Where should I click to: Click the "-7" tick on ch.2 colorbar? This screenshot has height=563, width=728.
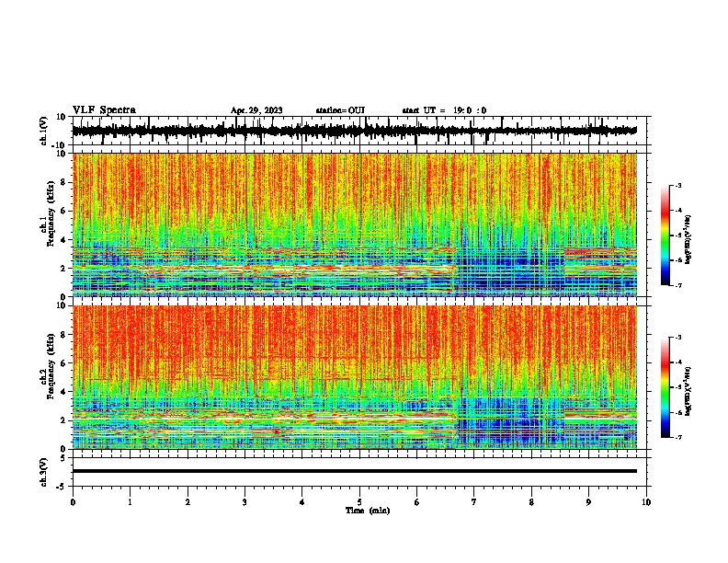click(x=677, y=437)
